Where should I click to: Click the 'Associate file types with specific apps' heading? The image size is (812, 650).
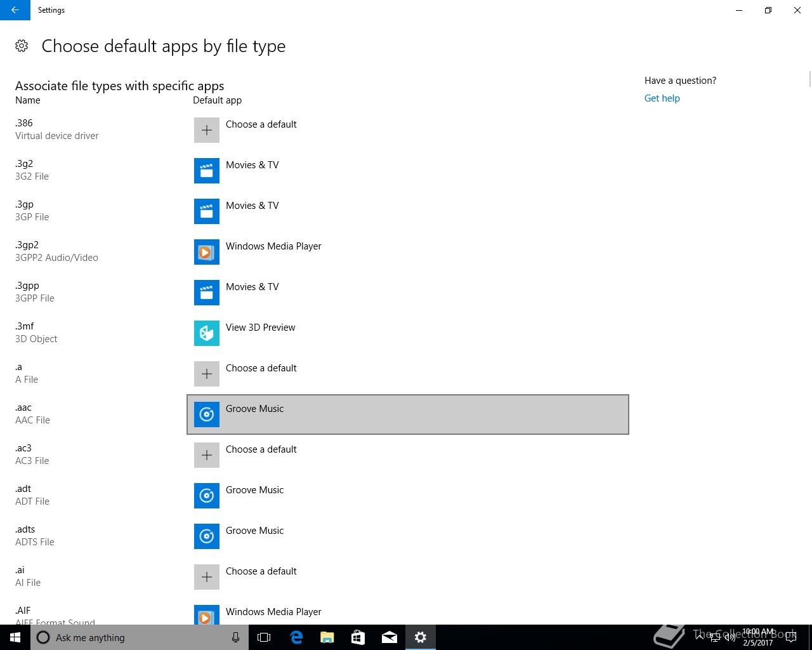(x=120, y=86)
